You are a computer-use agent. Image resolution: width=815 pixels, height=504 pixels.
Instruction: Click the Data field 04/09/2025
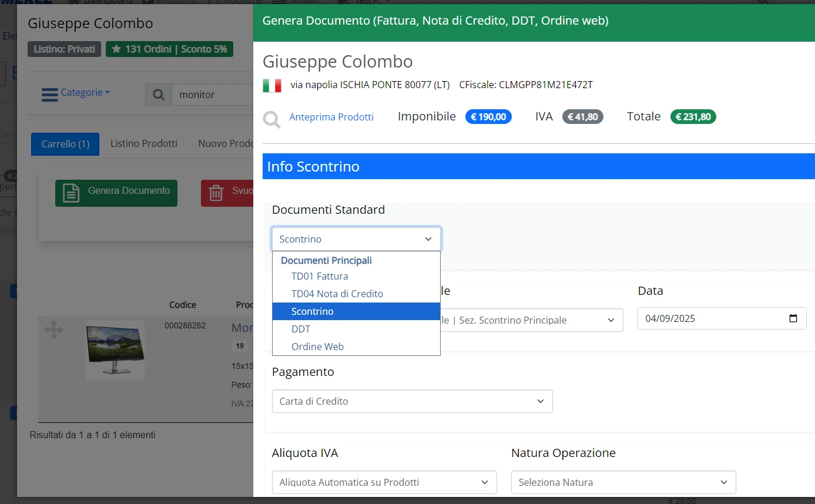(722, 318)
